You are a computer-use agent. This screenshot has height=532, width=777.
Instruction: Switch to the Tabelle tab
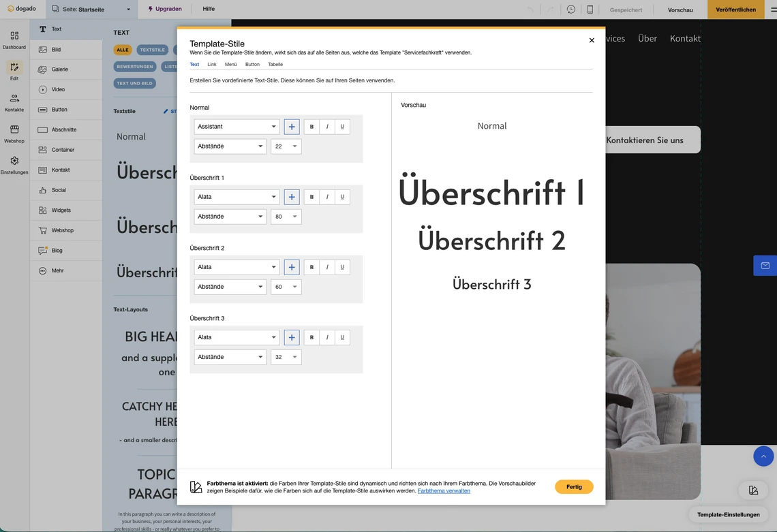pyautogui.click(x=275, y=64)
